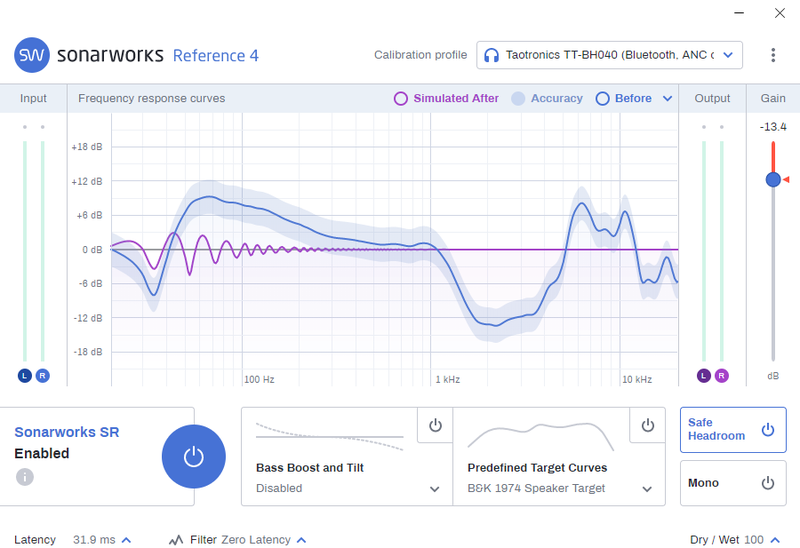Toggle the Sonarworks SR power button
The image size is (800, 548).
[x=193, y=457]
